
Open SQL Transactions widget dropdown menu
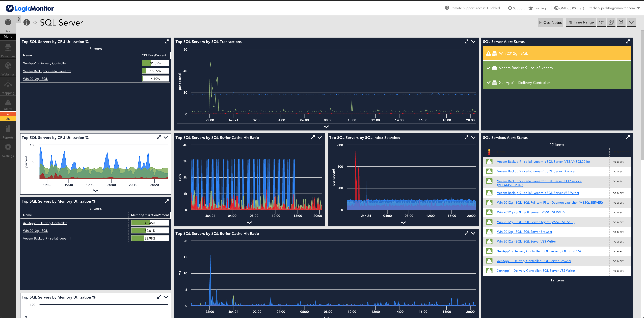pyautogui.click(x=473, y=41)
